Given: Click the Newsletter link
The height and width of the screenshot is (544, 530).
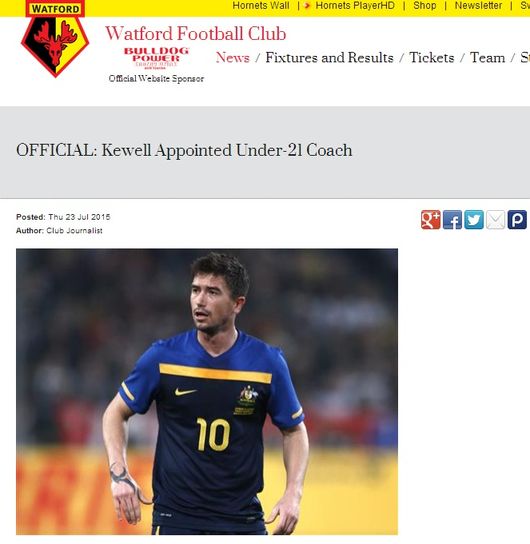Looking at the screenshot, I should [x=478, y=6].
